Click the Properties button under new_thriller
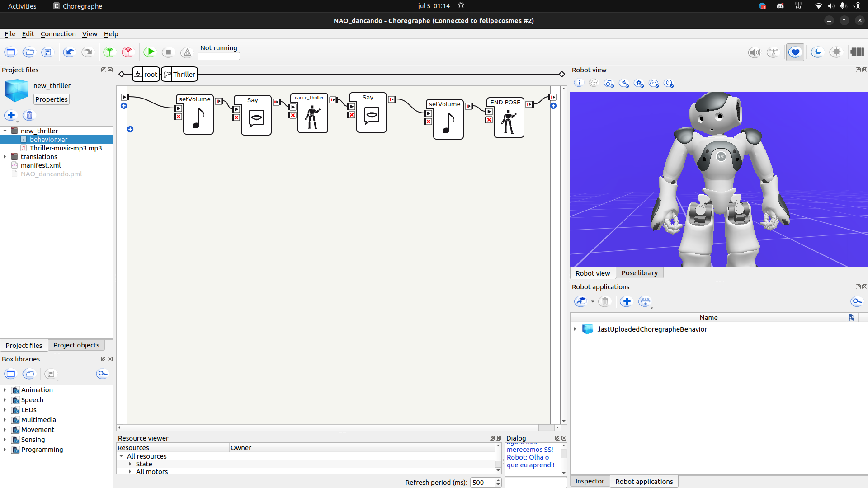Viewport: 868px width, 488px height. [x=51, y=99]
